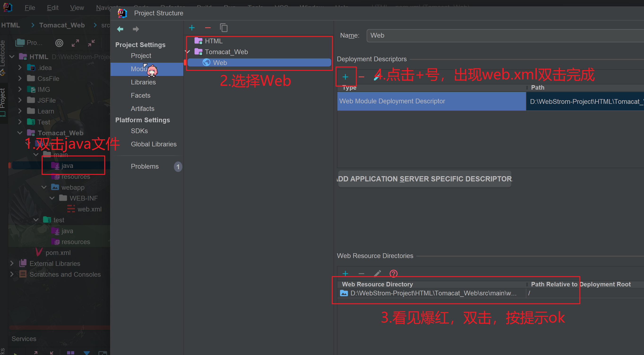The height and width of the screenshot is (355, 644).
Task: Expand External Libraries node
Action: coord(12,263)
